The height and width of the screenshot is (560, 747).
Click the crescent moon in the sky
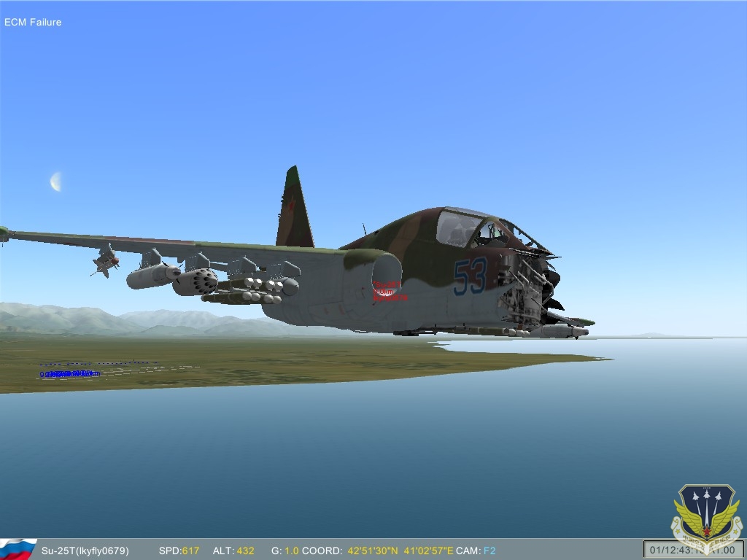click(55, 182)
